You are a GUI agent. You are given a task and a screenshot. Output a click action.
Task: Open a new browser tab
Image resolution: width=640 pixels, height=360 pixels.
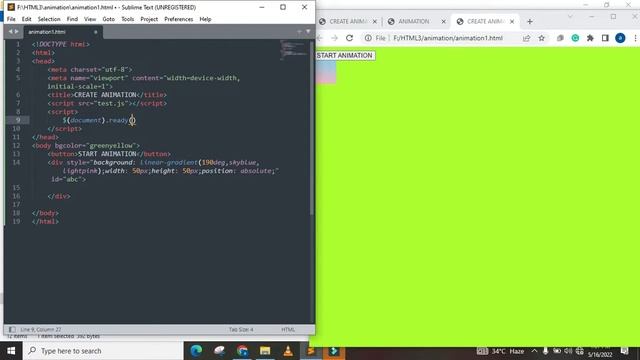pos(530,21)
